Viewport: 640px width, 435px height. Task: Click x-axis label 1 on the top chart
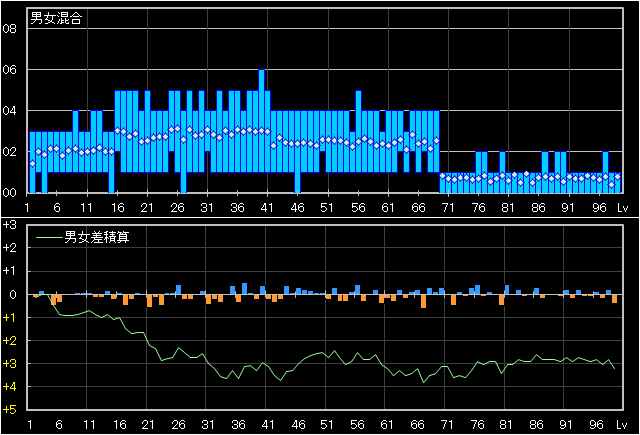[27, 208]
